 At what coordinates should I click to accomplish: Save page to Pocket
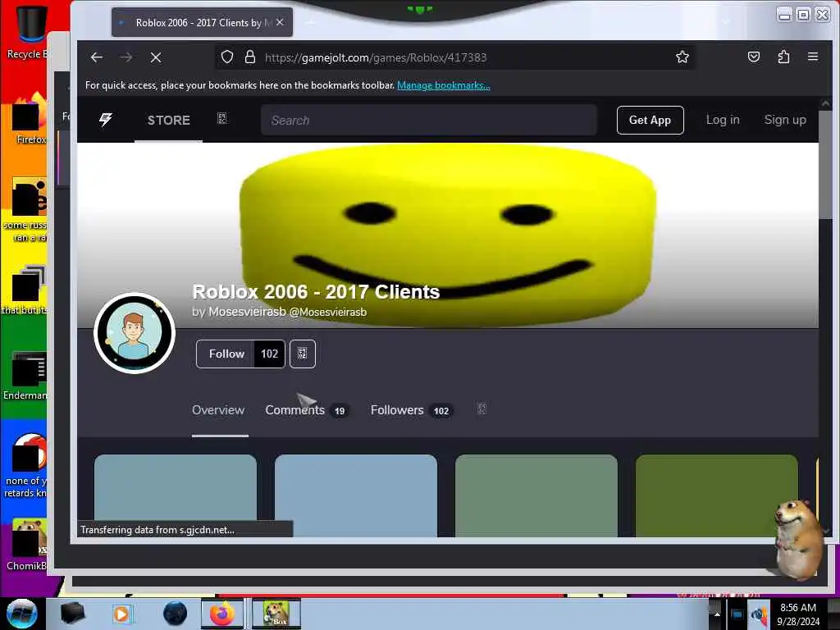pyautogui.click(x=754, y=57)
